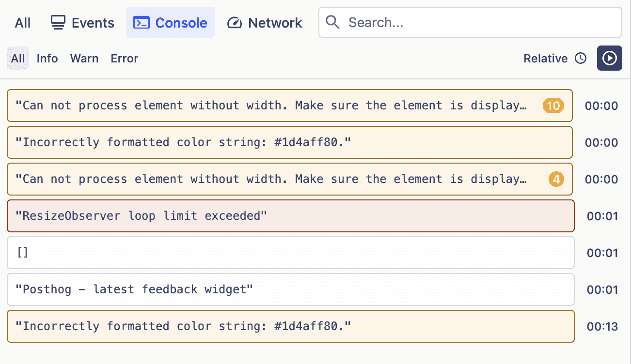631x364 pixels.
Task: Filter logs by Info level
Action: click(x=47, y=59)
